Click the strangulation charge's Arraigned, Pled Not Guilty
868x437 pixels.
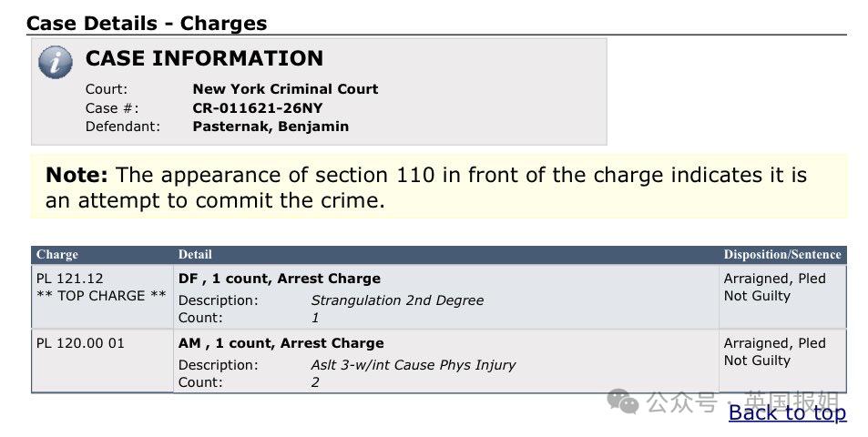click(774, 287)
